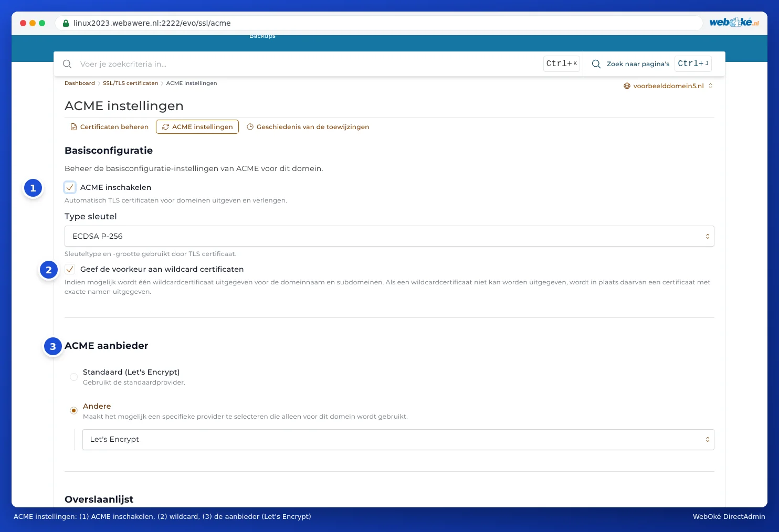Viewport: 779px width, 532px height.
Task: Click the certificate file icon of Certificaten beheren
Action: 73,127
